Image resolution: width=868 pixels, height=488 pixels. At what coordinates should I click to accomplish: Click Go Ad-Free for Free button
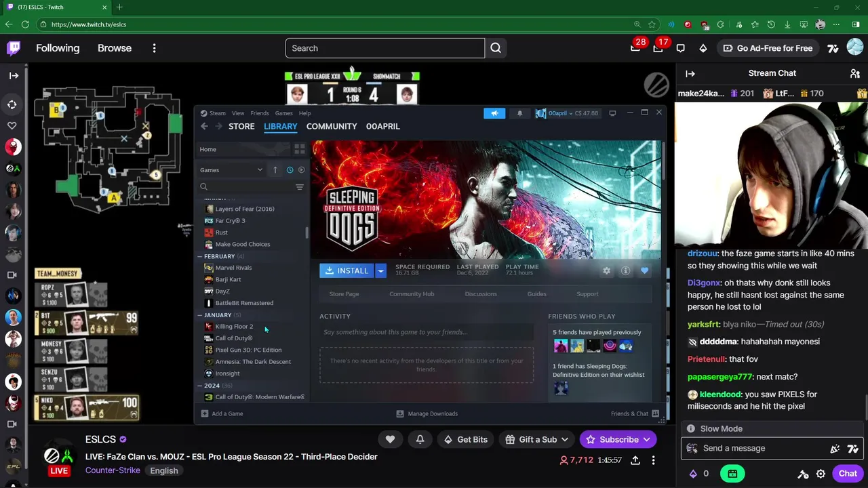(768, 48)
